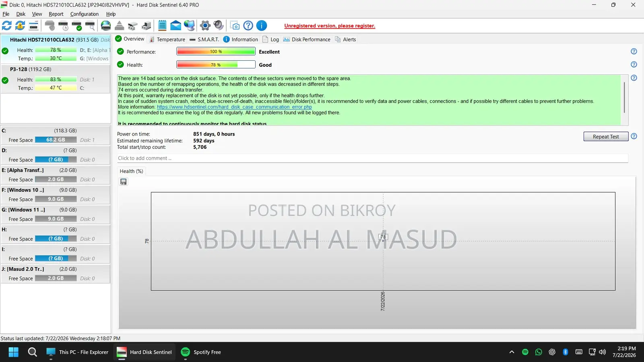Show hidden tray icons with the chevron
644x362 pixels.
[512, 352]
